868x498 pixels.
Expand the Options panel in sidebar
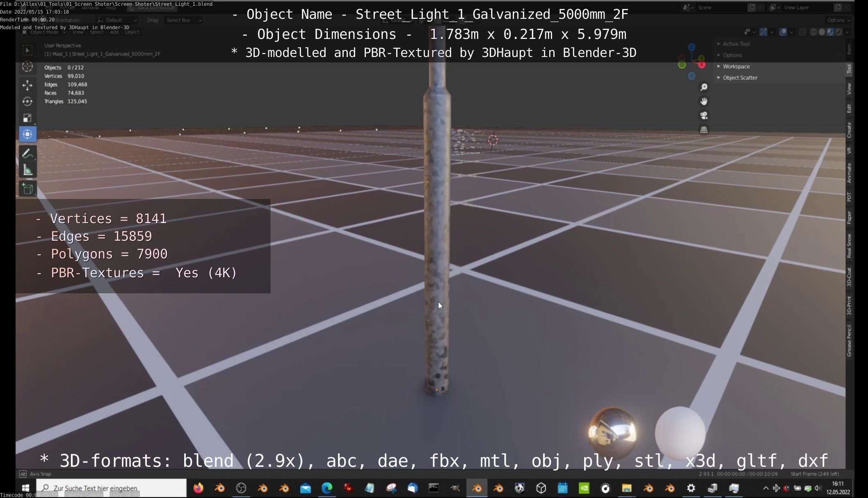(733, 55)
